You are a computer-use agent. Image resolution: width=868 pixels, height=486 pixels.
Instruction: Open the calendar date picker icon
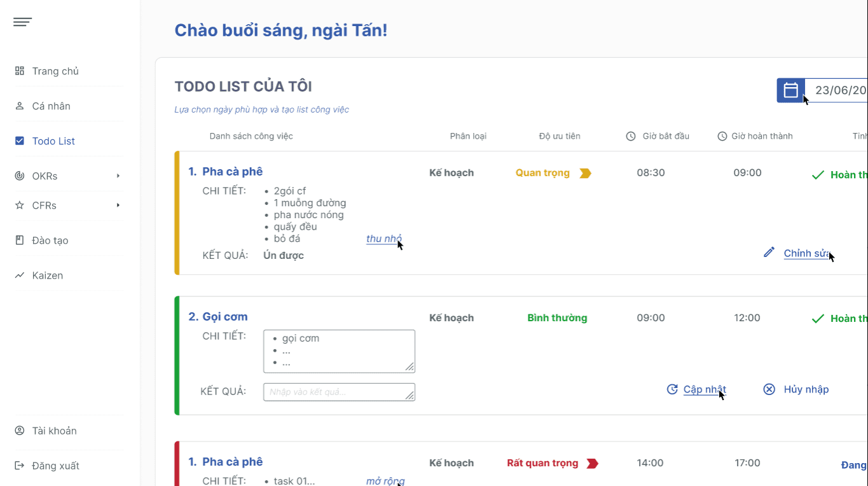point(790,90)
